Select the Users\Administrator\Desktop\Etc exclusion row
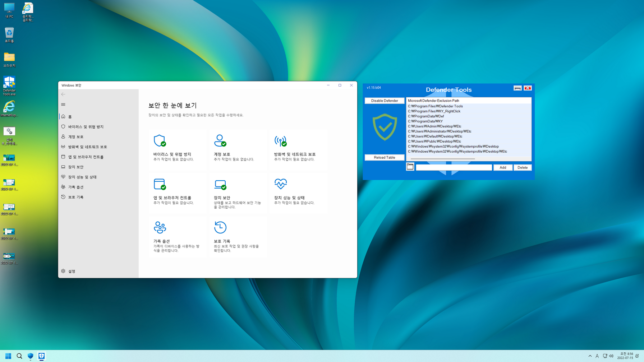644x362 pixels. (x=469, y=131)
